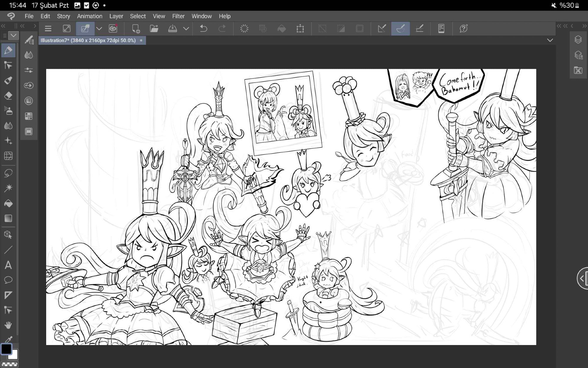Expand dropdown arrow next to save icon
The image size is (588, 368).
click(186, 29)
